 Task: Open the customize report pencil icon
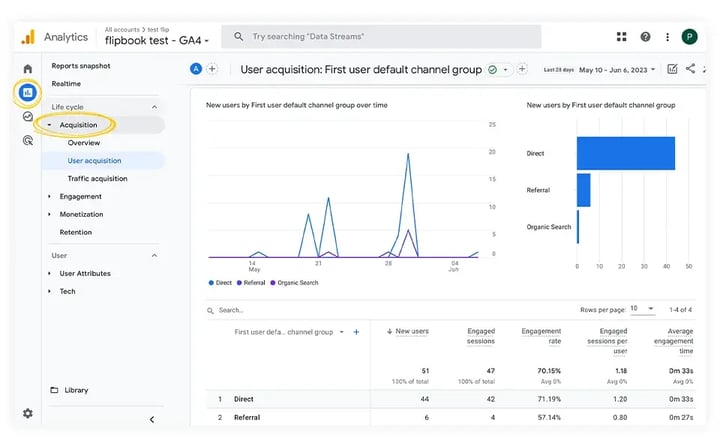672,69
